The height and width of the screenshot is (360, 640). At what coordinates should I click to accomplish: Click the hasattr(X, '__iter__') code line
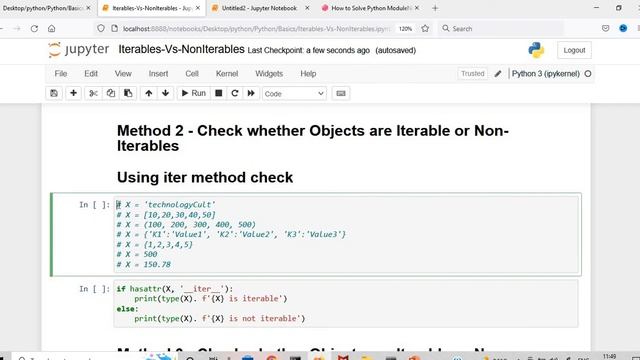coord(175,289)
